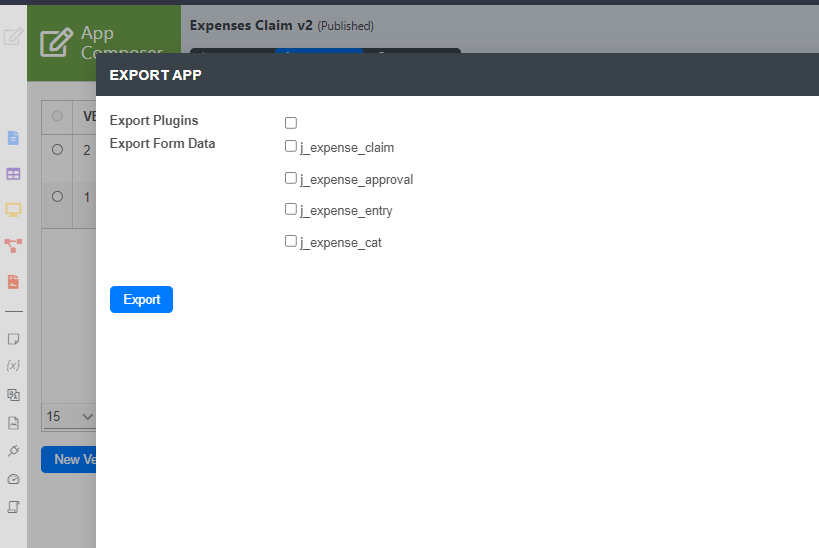Open the purple Datalist table icon
Image resolution: width=819 pixels, height=548 pixels.
coord(13,174)
